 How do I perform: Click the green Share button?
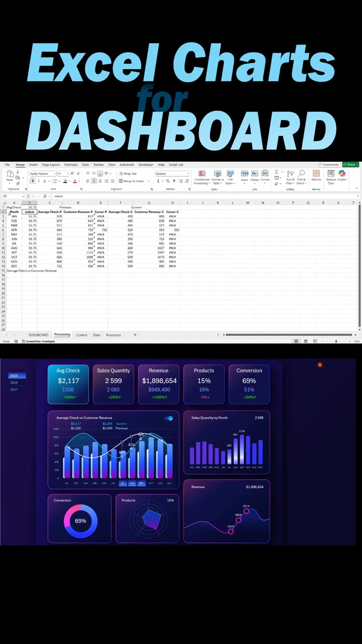point(350,165)
